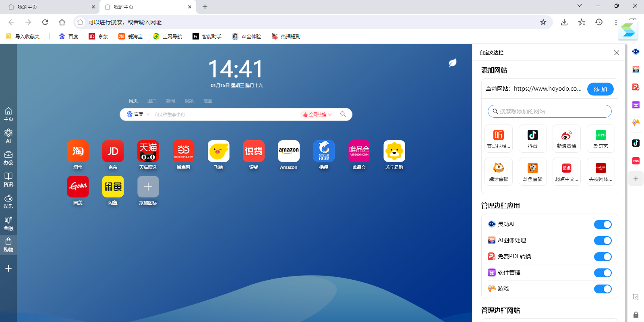Open downloads from the toolbar
This screenshot has width=644, height=322.
(564, 22)
